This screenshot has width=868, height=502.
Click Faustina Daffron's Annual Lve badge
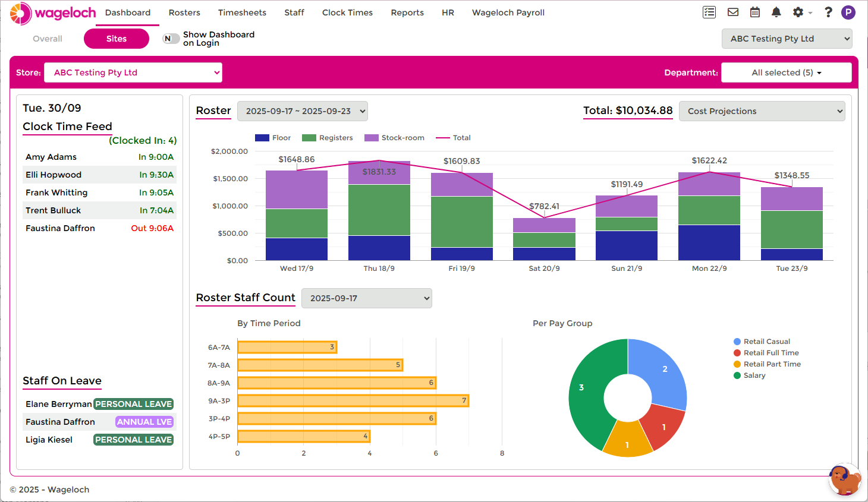click(144, 422)
